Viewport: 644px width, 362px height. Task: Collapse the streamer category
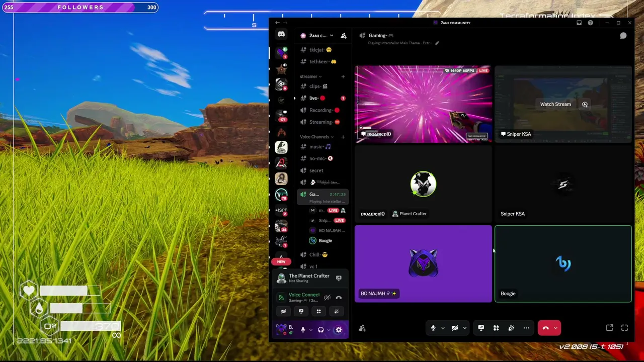310,77
